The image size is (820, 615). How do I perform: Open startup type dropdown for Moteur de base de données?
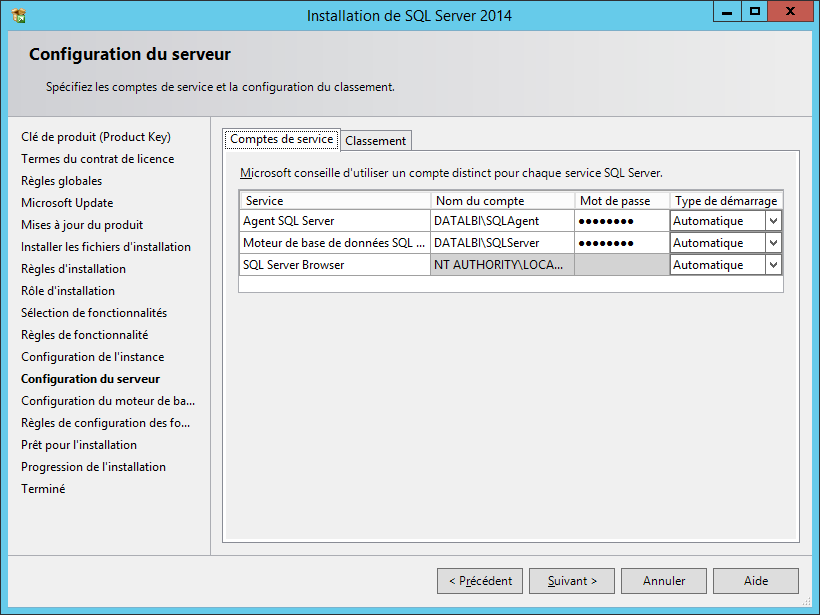pyautogui.click(x=773, y=243)
